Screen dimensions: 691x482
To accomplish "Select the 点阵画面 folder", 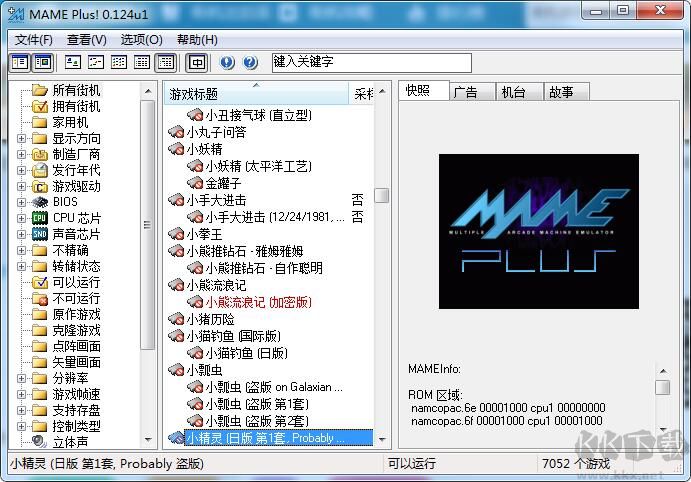I will [76, 346].
